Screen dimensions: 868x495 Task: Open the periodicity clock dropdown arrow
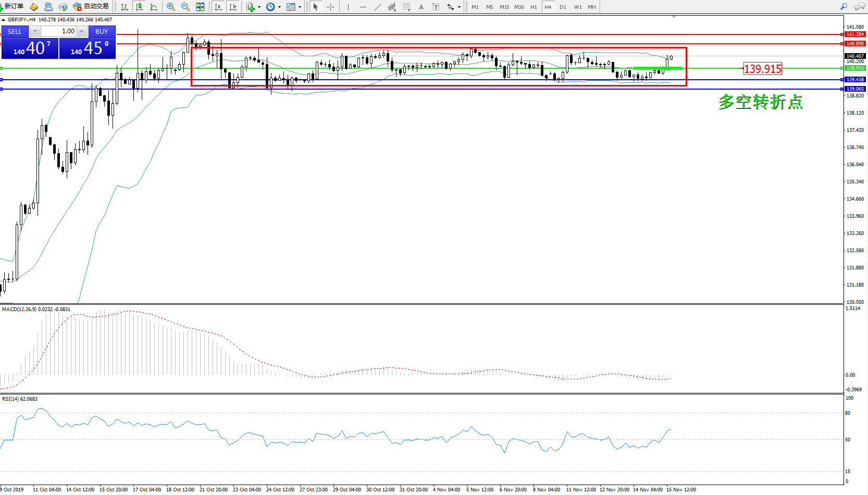point(279,7)
